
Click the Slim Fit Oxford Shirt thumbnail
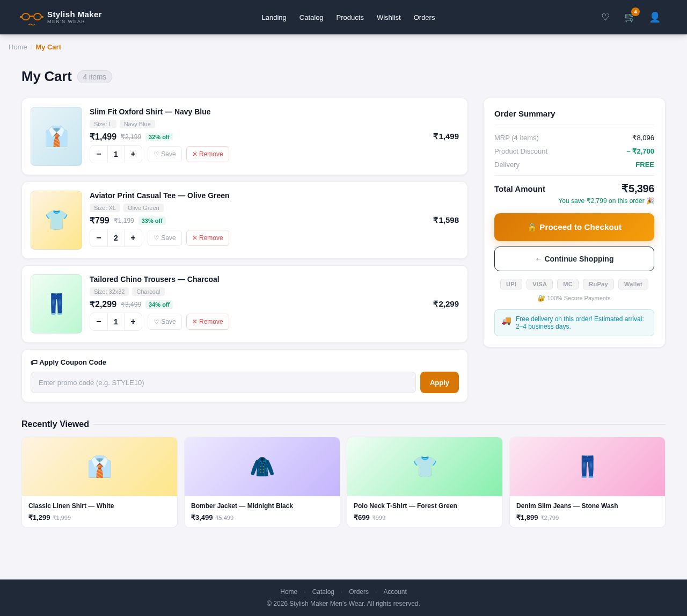[x=56, y=136]
